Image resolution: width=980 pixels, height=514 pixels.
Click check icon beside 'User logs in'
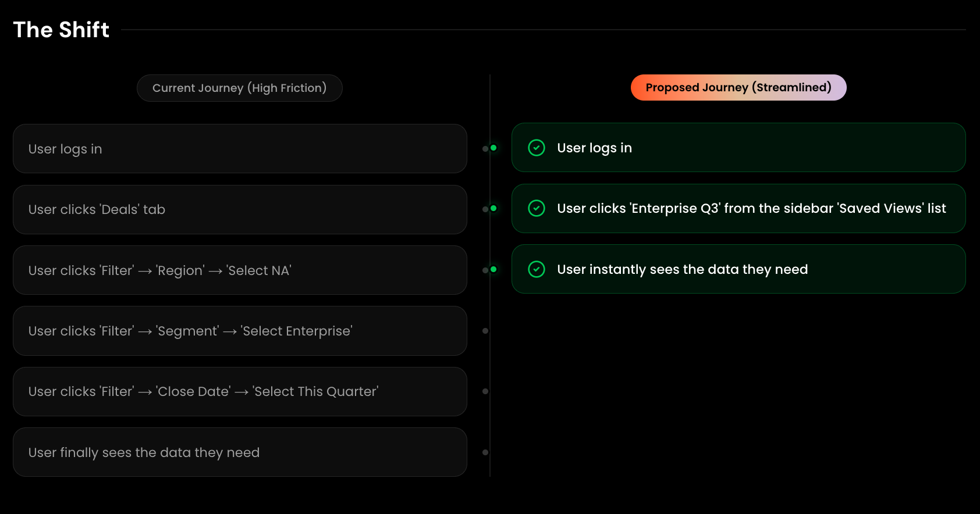537,148
